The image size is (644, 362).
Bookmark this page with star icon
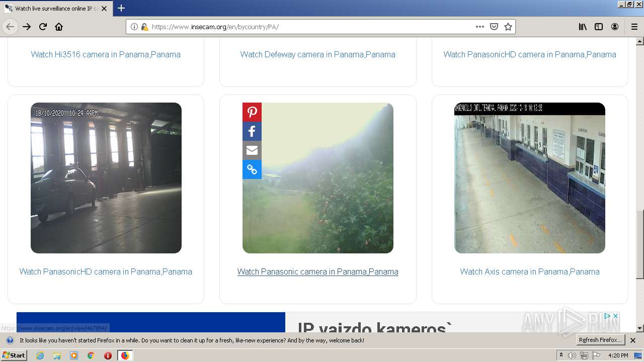[508, 27]
